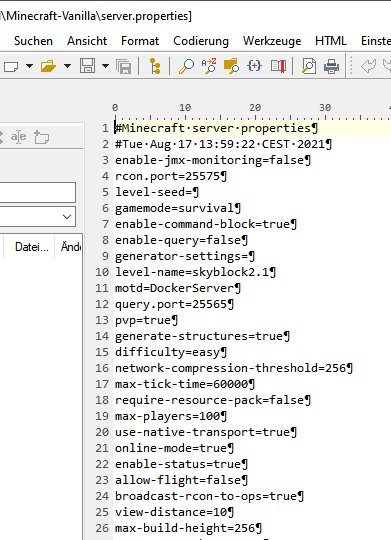Screen dimensions: 391x540
Task: Expand the Open file dropdown arrow
Action: [68, 66]
